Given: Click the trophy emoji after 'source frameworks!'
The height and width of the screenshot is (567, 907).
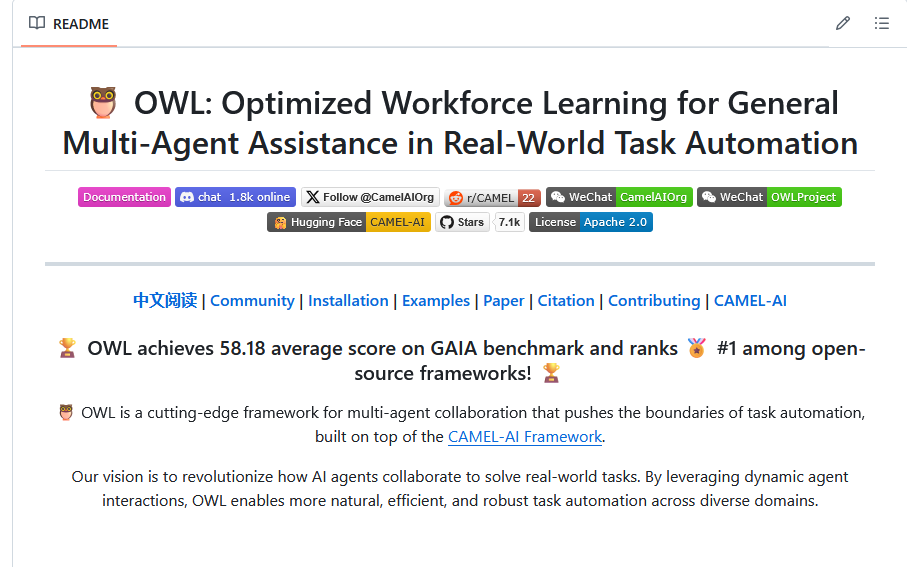Looking at the screenshot, I should point(551,373).
